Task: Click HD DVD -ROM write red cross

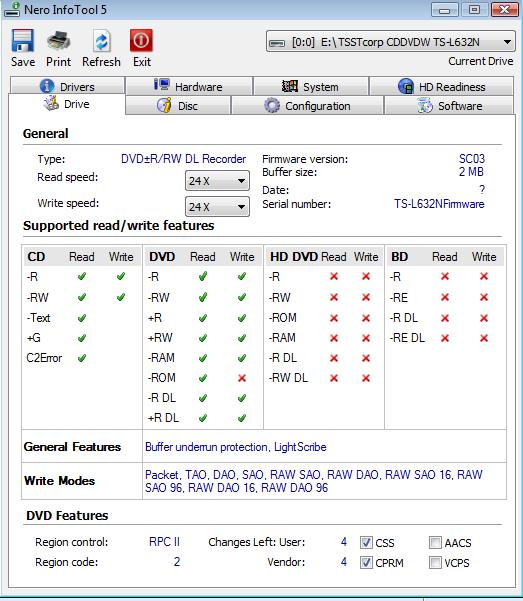Action: pyautogui.click(x=366, y=318)
